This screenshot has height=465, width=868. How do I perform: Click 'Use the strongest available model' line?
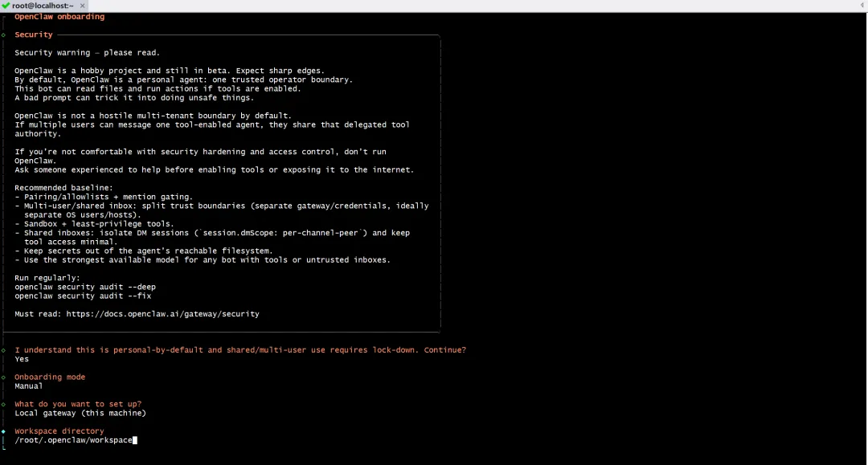[203, 260]
